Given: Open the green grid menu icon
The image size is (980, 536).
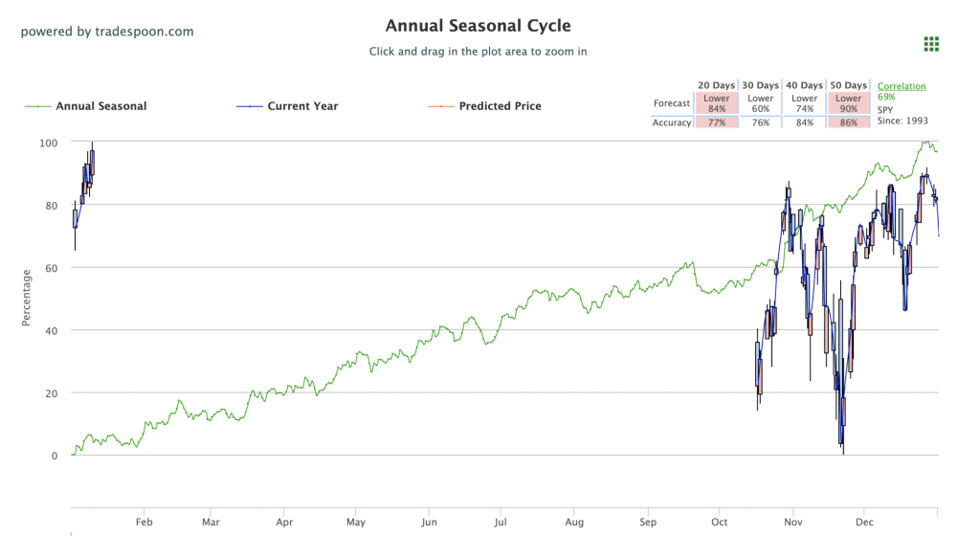Looking at the screenshot, I should click(x=931, y=44).
